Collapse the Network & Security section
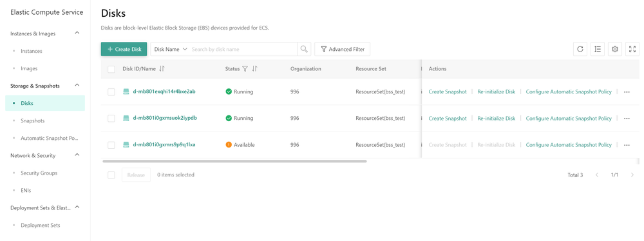644x241 pixels. pos(77,155)
